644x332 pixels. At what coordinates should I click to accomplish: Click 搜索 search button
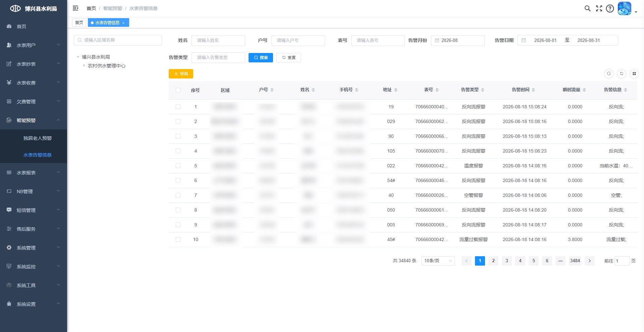(261, 58)
